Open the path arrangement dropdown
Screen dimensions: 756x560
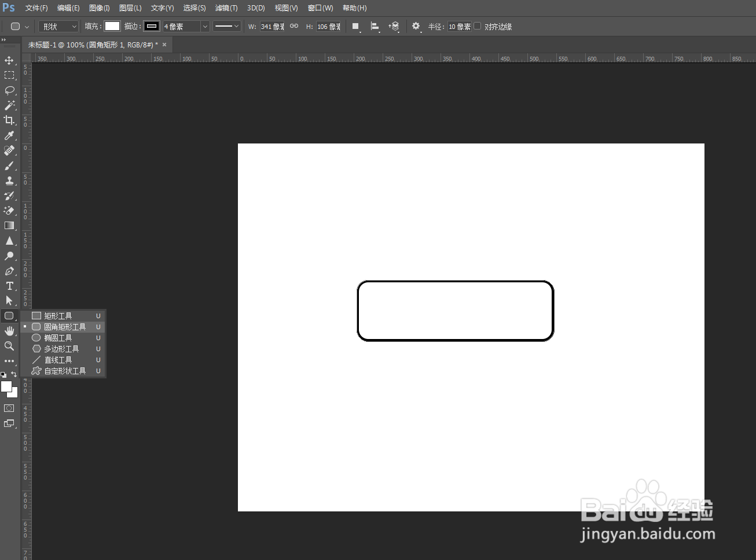coord(394,27)
